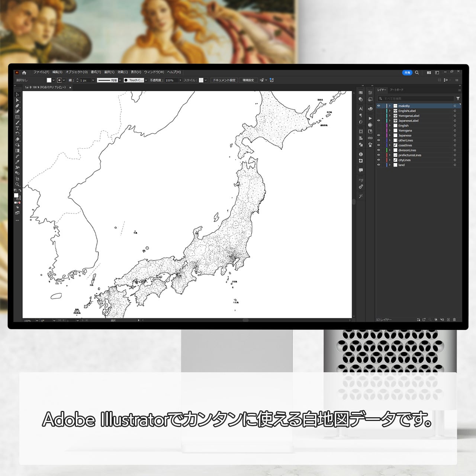This screenshot has width=476, height=476.
Task: Click the Direct Selection tool
Action: click(x=17, y=100)
